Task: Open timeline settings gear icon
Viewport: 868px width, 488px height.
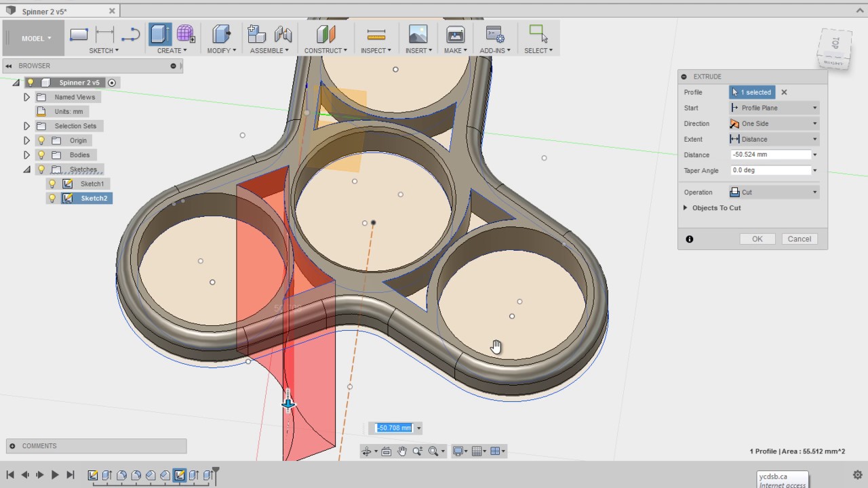Action: 857,475
